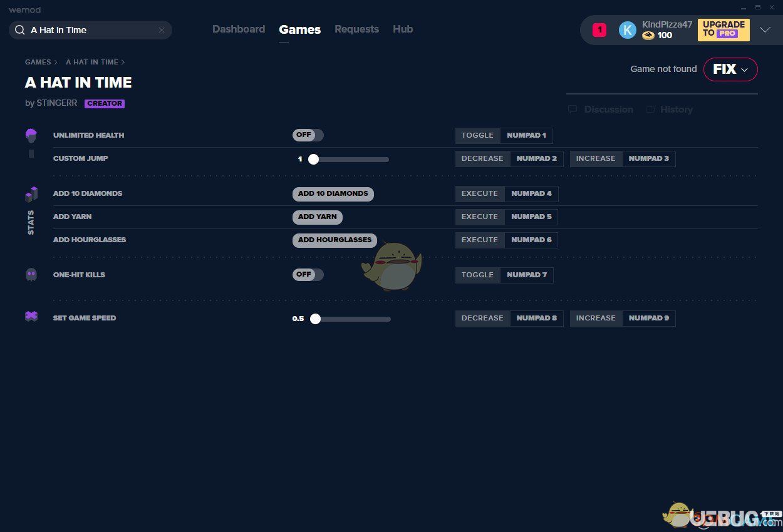Click the Add Yarn button
Screen dimensions: 783x532
(x=318, y=217)
